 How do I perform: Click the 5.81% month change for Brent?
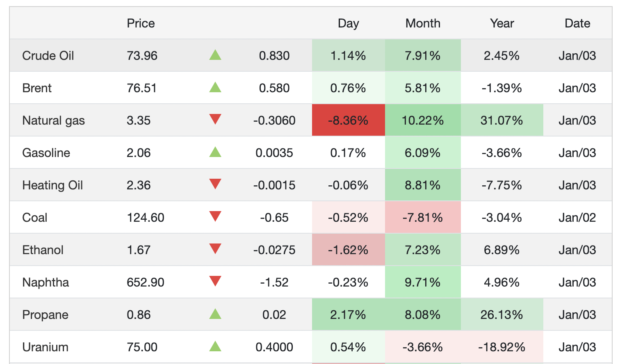pos(423,88)
